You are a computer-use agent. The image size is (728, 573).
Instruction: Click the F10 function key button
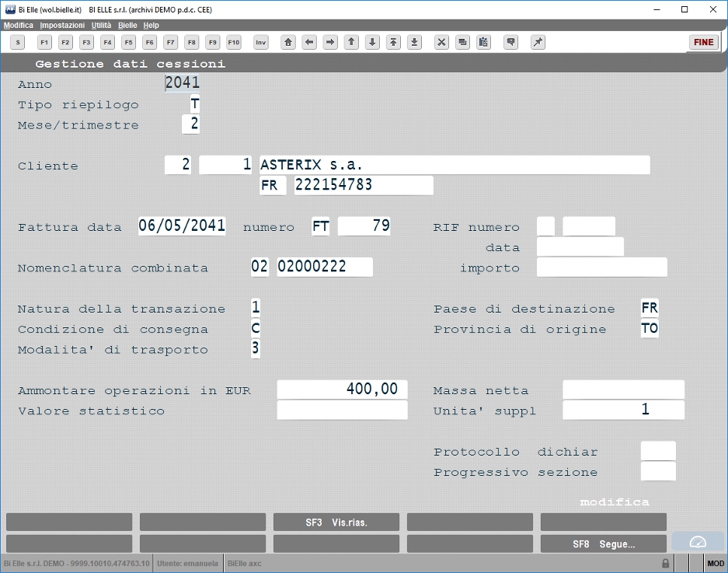[234, 42]
